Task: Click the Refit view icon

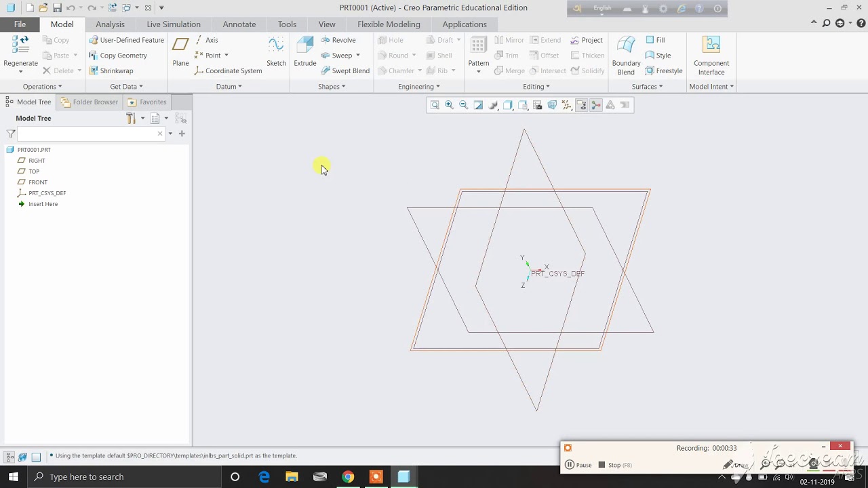Action: [x=435, y=105]
